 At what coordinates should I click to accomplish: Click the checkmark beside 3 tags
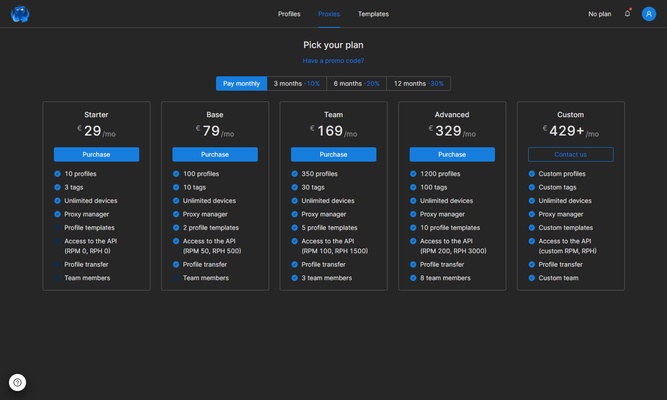click(57, 187)
